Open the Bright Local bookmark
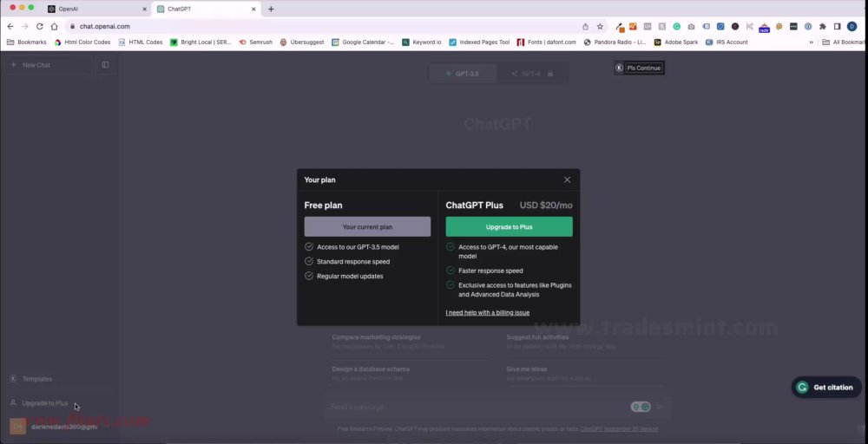868x444 pixels. 201,42
